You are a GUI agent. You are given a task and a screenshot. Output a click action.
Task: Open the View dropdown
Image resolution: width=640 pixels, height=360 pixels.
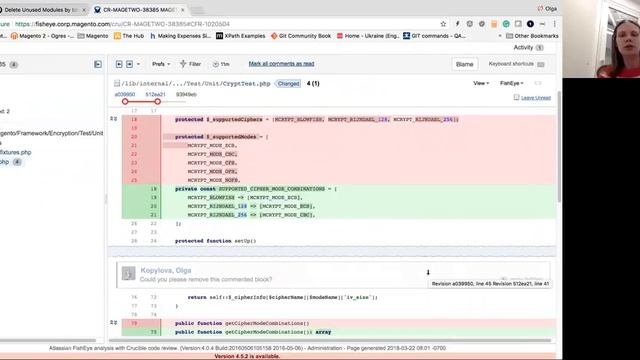coord(481,83)
